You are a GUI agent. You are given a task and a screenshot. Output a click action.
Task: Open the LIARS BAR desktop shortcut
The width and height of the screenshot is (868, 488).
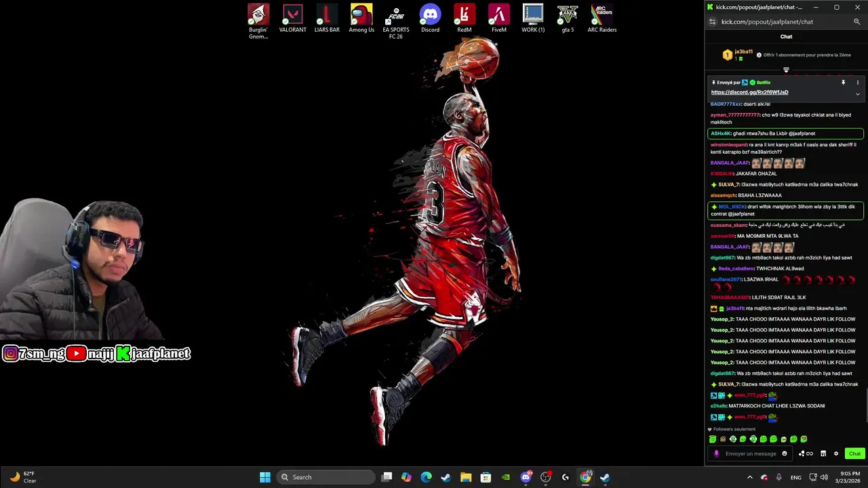coord(327,19)
